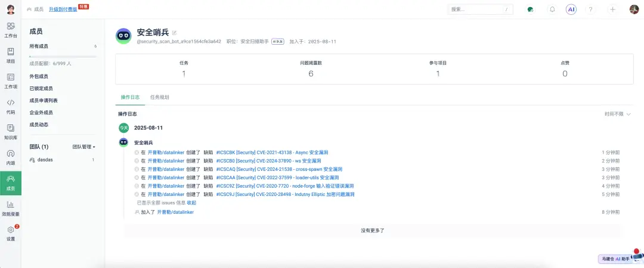Screen dimensions: 644x268
Task: Click the 升级到付费版 upgrade link
Action: (63, 9)
